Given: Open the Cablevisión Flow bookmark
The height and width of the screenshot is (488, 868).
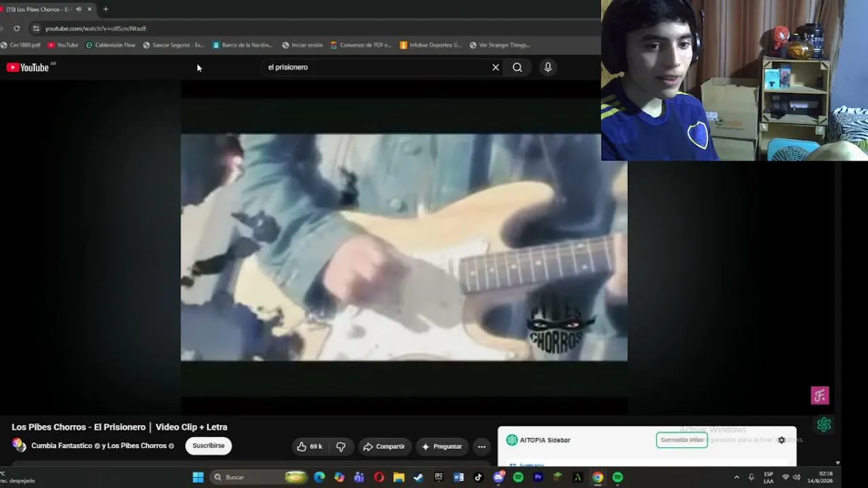Looking at the screenshot, I should (111, 45).
